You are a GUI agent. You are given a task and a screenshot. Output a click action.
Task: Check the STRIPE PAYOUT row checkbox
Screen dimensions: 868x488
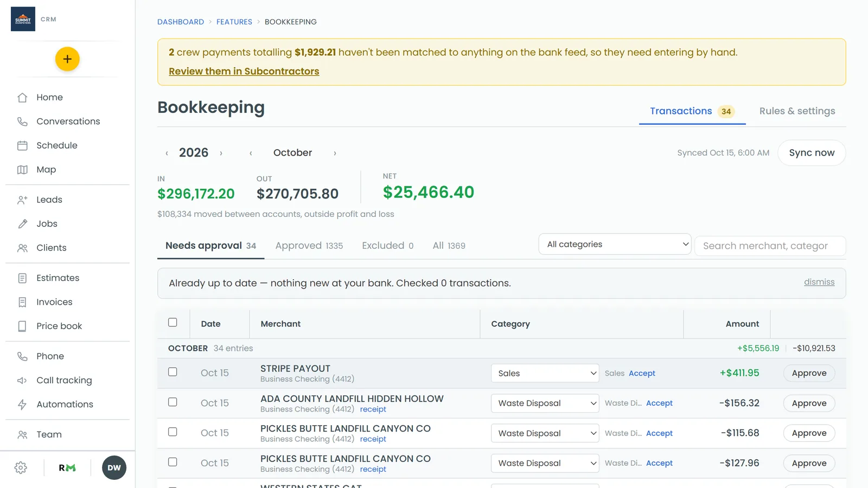[x=173, y=372]
